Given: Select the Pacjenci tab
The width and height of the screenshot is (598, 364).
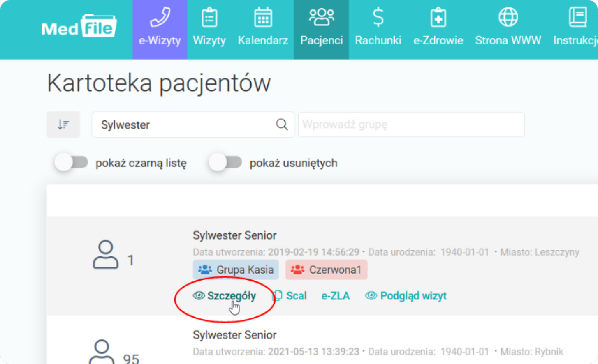Looking at the screenshot, I should [321, 30].
